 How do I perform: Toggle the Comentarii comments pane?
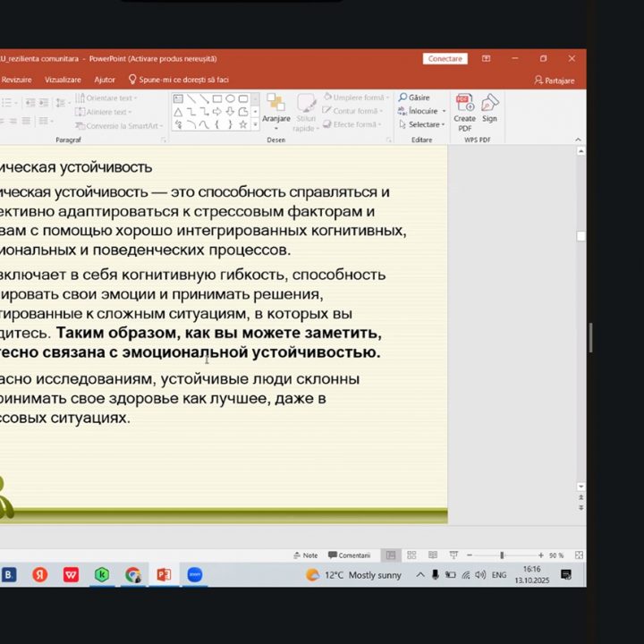tap(350, 555)
